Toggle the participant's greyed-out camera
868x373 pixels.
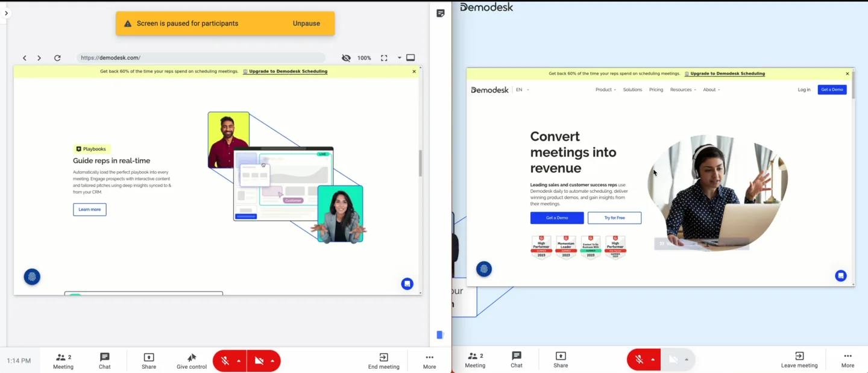pyautogui.click(x=673, y=360)
